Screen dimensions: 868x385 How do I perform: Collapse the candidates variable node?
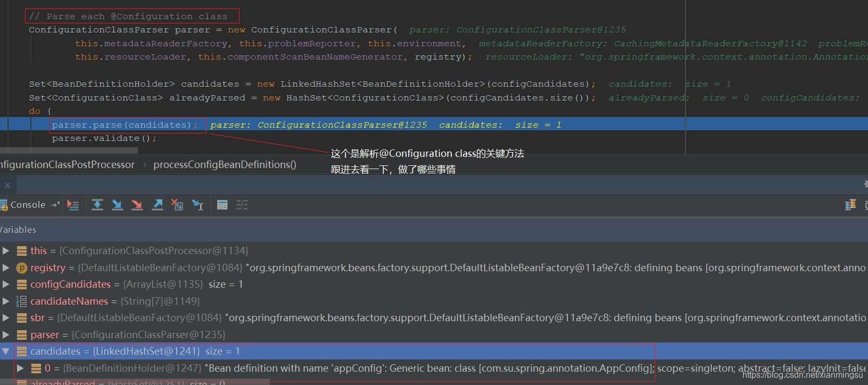[6, 351]
